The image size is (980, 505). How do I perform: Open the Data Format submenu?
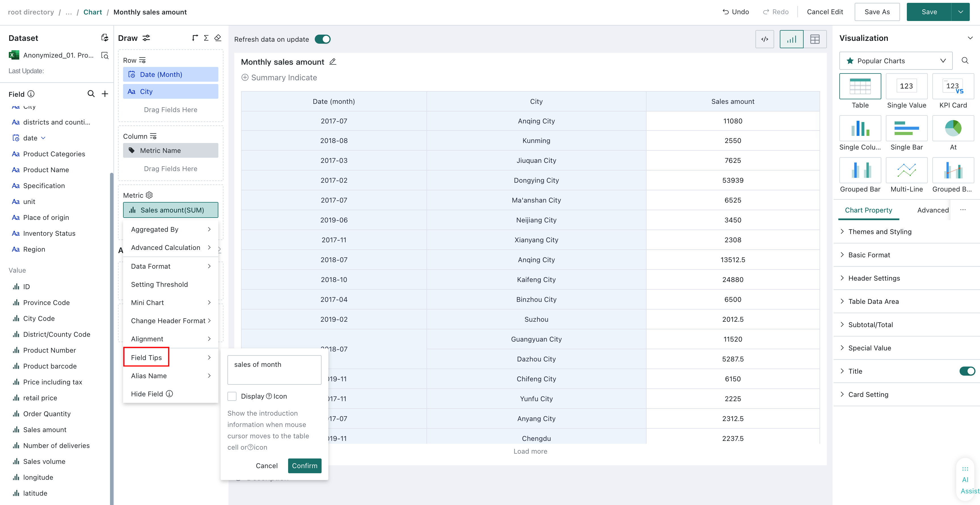[x=170, y=266]
